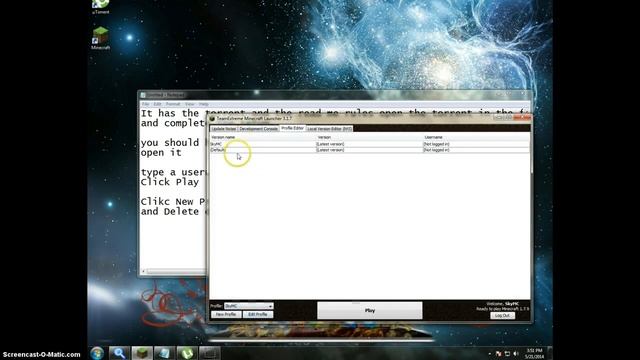
Task: Show hidden system tray icons
Action: pos(490,353)
